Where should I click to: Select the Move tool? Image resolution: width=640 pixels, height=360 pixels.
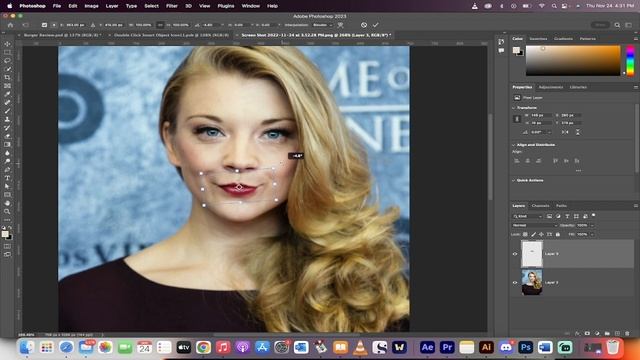tap(7, 44)
